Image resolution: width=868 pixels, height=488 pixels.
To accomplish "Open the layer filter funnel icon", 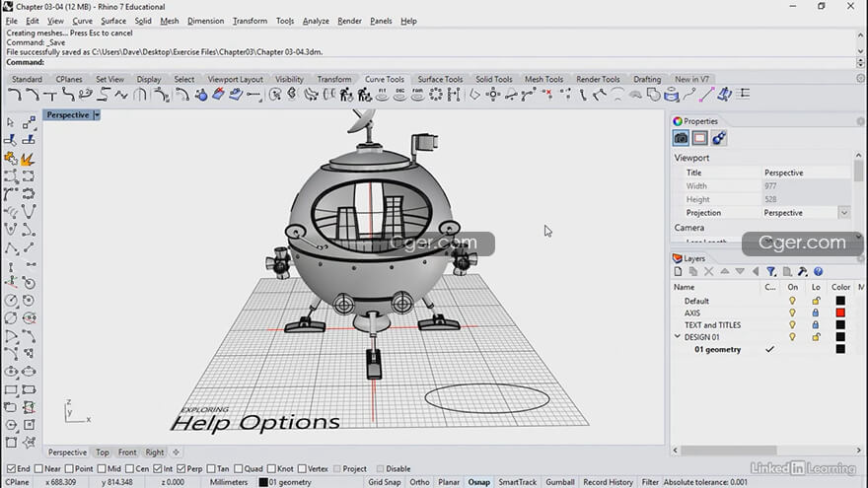I will pos(771,272).
